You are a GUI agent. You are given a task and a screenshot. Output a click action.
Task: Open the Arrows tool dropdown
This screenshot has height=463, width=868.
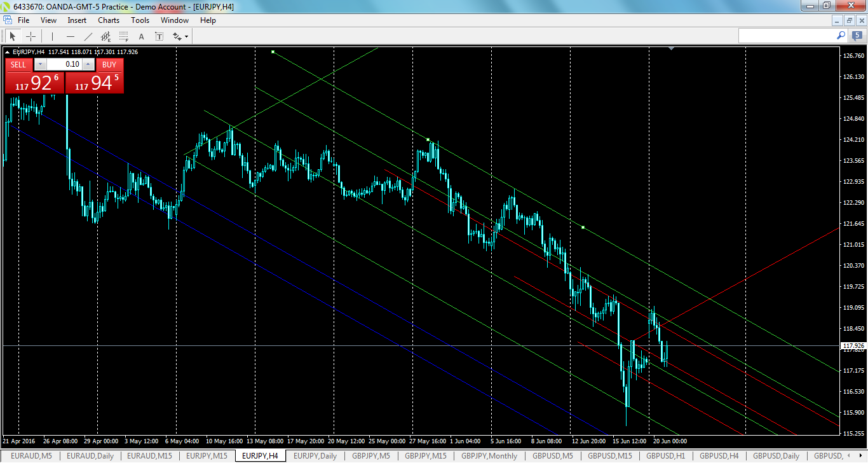[186, 36]
